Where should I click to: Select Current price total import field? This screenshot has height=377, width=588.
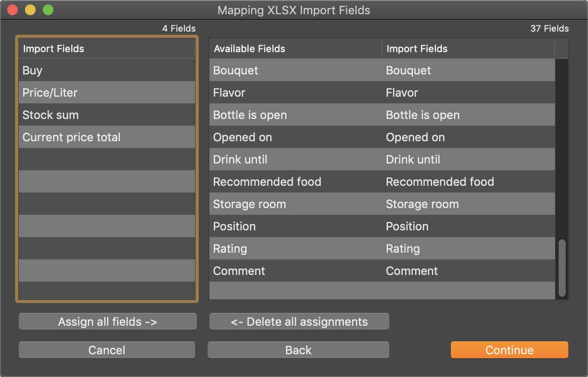(106, 137)
